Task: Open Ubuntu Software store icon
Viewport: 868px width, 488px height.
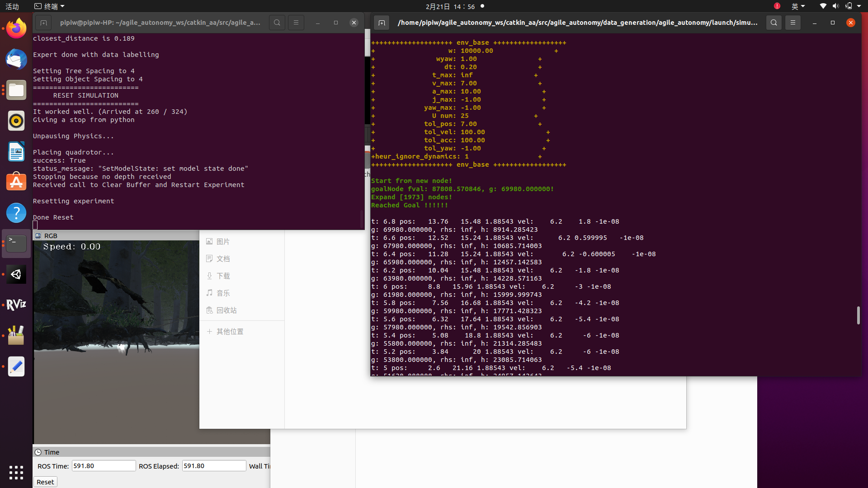Action: (x=16, y=182)
